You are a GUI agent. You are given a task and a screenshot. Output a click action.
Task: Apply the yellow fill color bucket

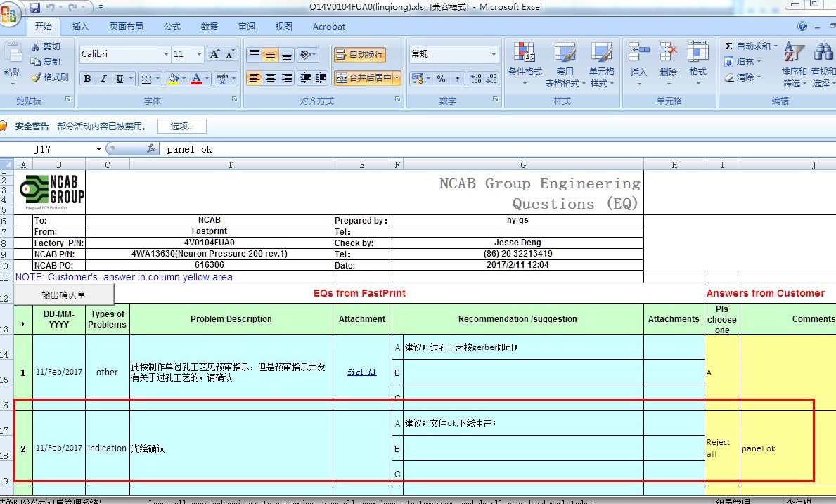pos(173,79)
